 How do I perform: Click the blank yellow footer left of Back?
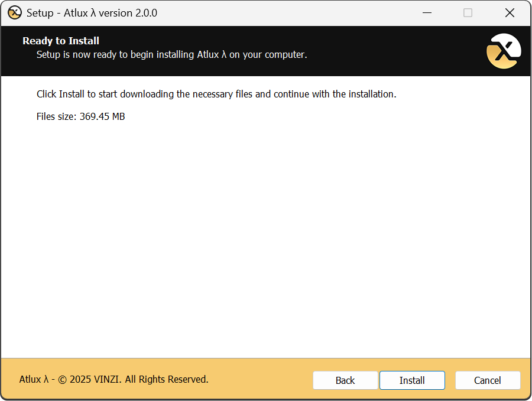[260, 379]
